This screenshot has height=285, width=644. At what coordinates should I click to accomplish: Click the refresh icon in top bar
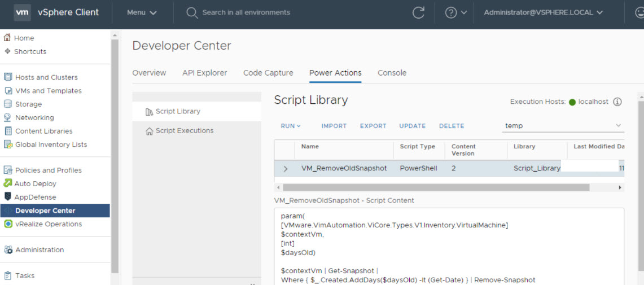tap(418, 12)
